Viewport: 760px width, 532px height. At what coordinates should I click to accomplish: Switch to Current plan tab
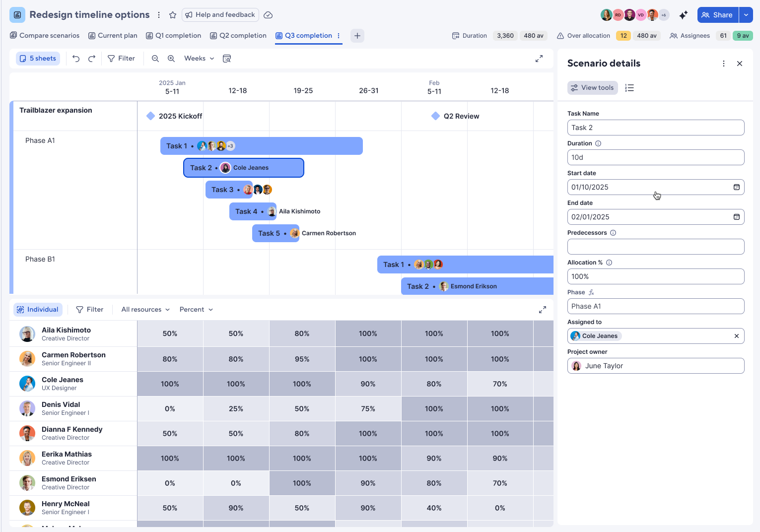(113, 36)
